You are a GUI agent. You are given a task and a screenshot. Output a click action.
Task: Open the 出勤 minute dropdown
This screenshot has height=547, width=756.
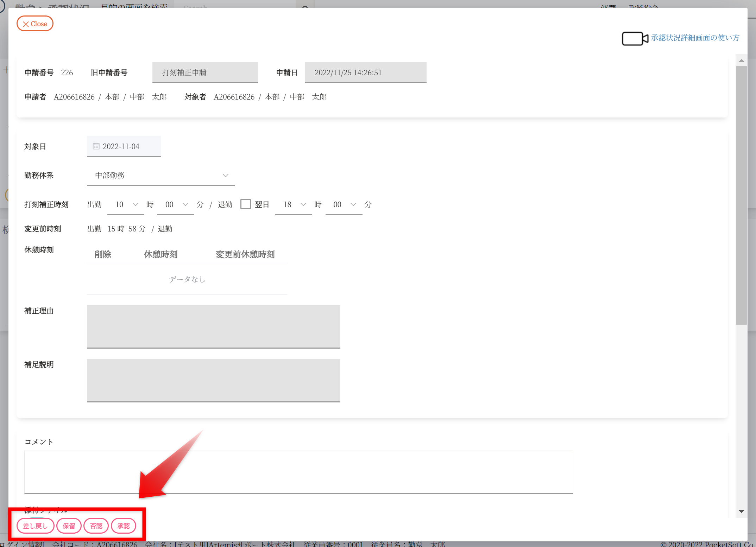pos(176,205)
